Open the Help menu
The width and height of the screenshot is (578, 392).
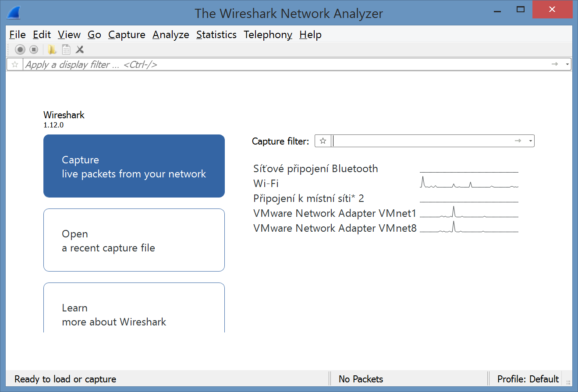click(311, 35)
